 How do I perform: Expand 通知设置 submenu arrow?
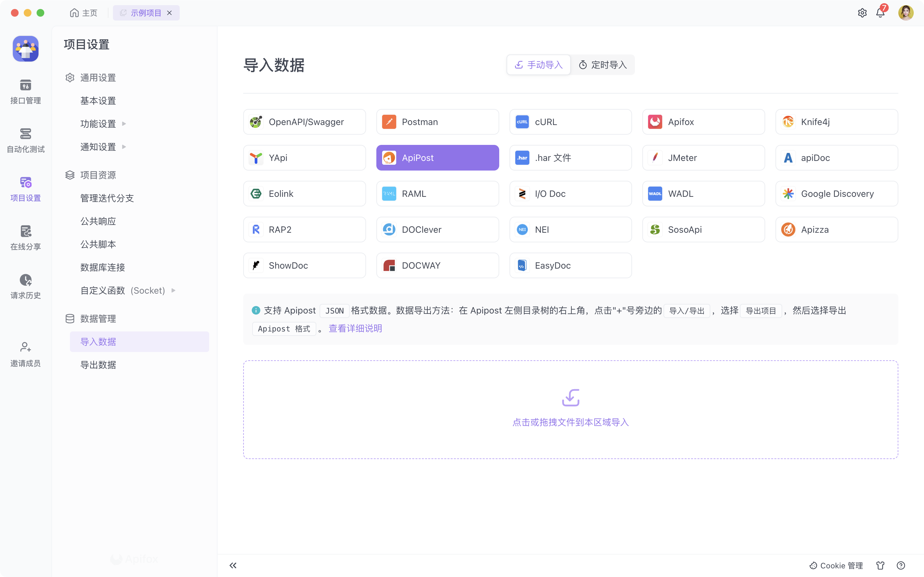point(124,147)
